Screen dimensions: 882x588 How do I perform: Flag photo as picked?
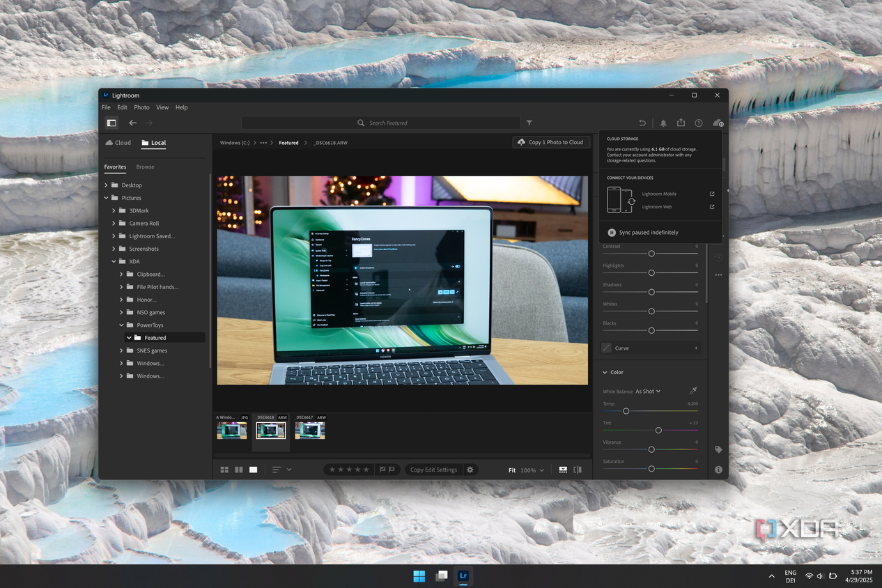coord(382,470)
